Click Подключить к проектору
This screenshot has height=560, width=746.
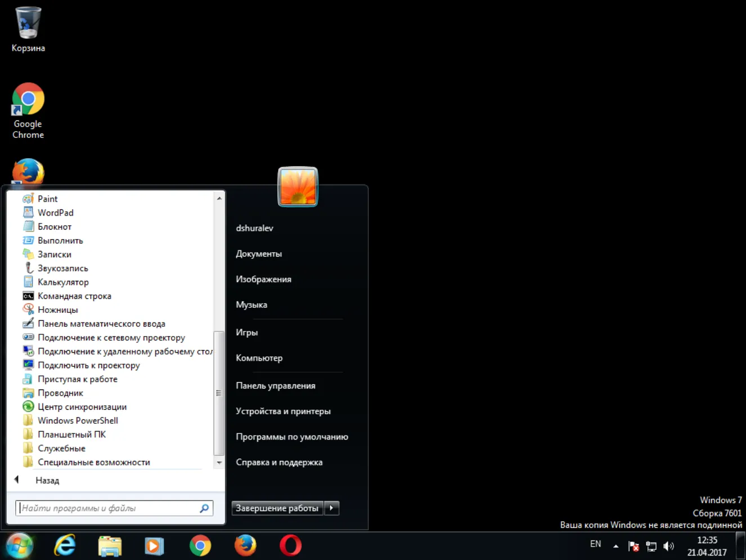pyautogui.click(x=81, y=365)
